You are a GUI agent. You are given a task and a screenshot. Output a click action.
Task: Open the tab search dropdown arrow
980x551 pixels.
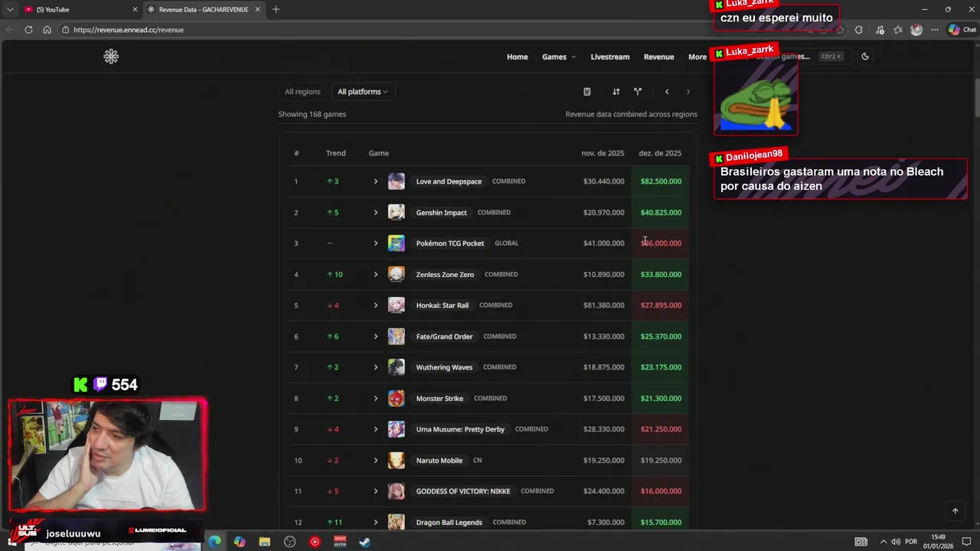[x=10, y=9]
